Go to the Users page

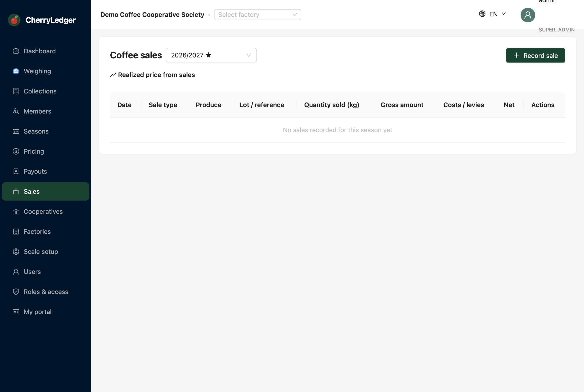46,272
